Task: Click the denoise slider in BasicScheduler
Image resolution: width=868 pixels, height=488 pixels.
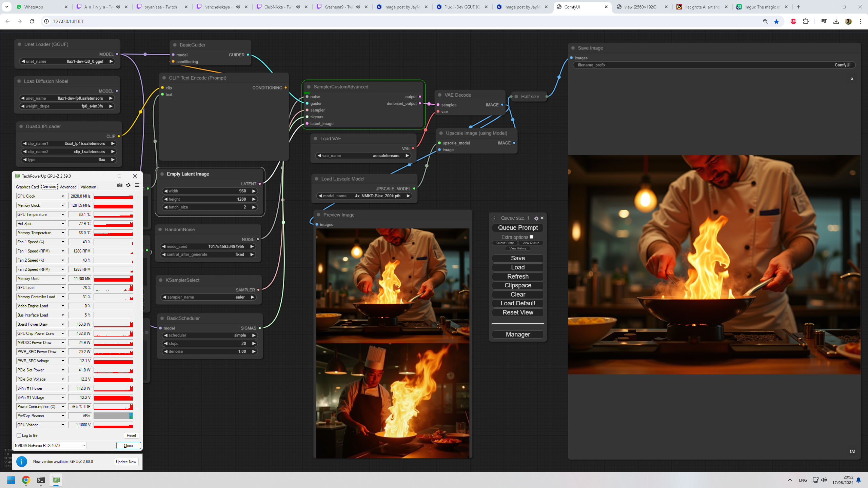Action: coord(210,352)
